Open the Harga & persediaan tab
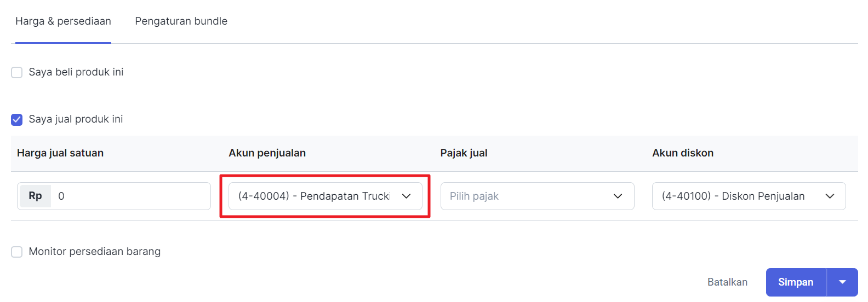868x302 pixels. (x=63, y=21)
